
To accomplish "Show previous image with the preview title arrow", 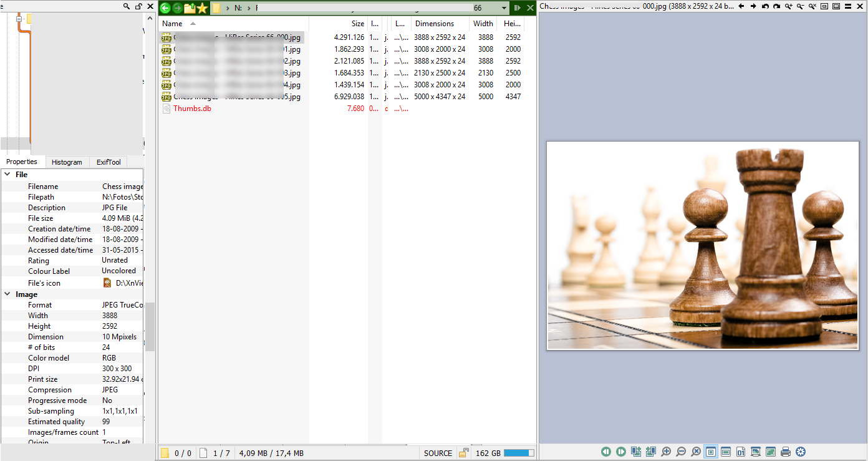I will (741, 6).
